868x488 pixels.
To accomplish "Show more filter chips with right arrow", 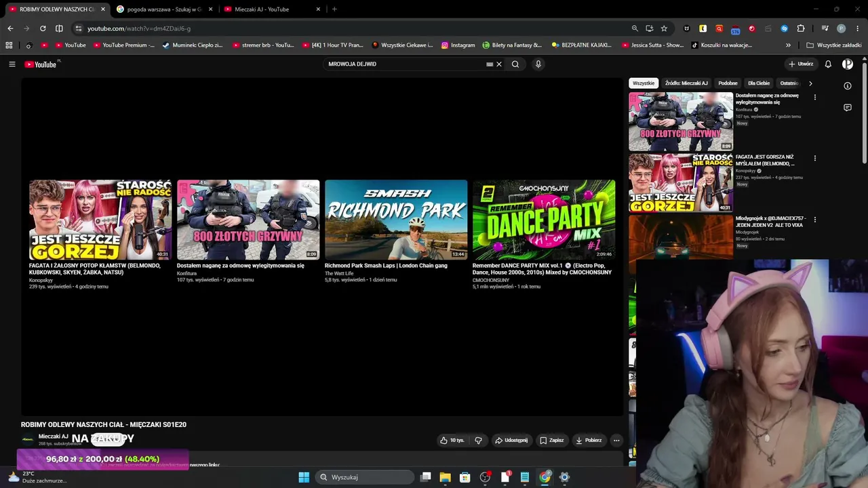I will 810,83.
